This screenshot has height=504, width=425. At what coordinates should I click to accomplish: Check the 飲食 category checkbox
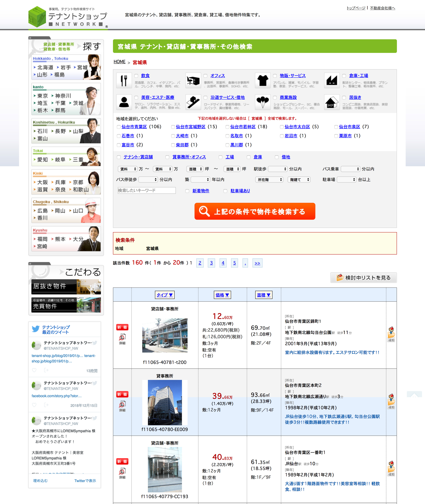(136, 76)
